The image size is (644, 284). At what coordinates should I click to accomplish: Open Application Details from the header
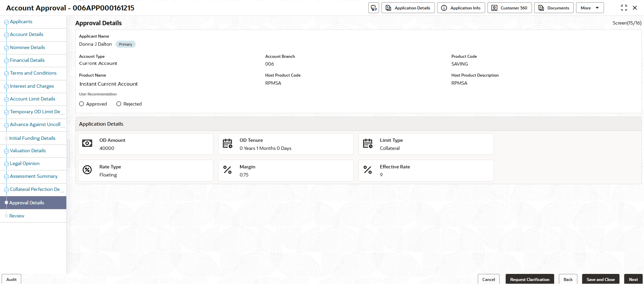(408, 8)
